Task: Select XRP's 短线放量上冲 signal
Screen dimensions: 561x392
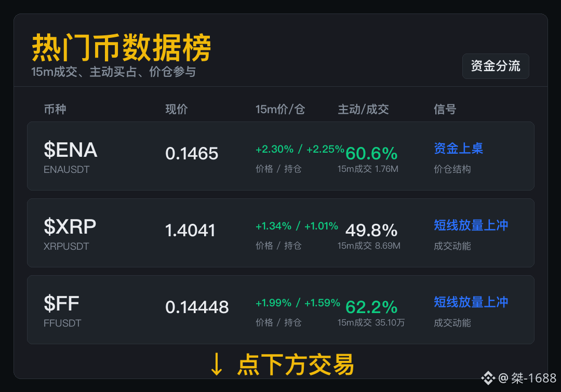Action: click(x=471, y=225)
